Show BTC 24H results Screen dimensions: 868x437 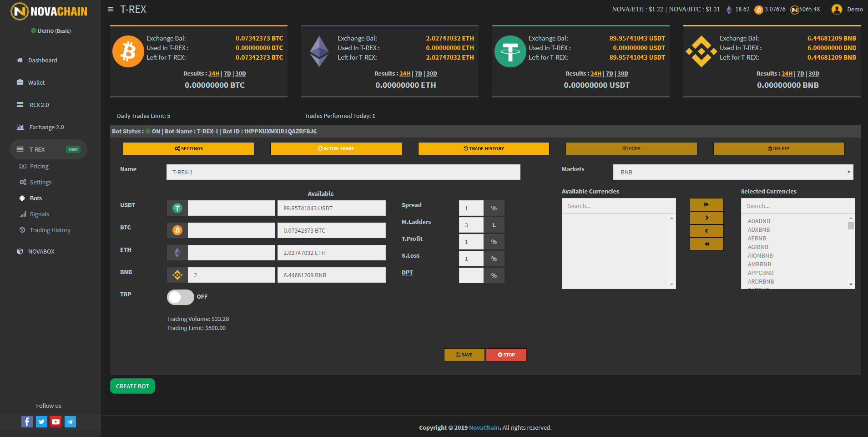[214, 74]
